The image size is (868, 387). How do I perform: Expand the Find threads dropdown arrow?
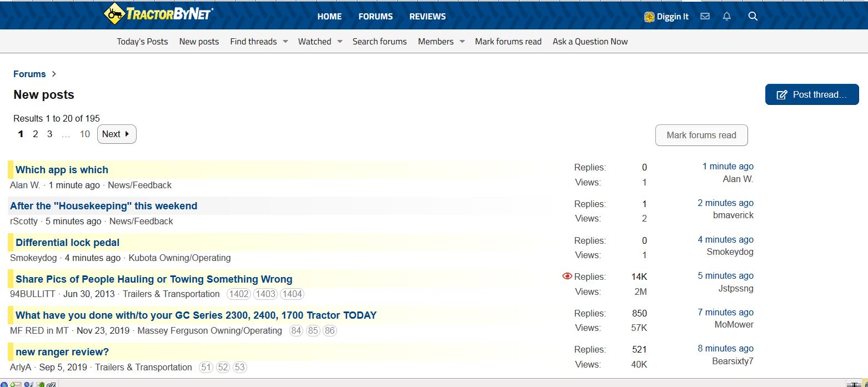(285, 42)
